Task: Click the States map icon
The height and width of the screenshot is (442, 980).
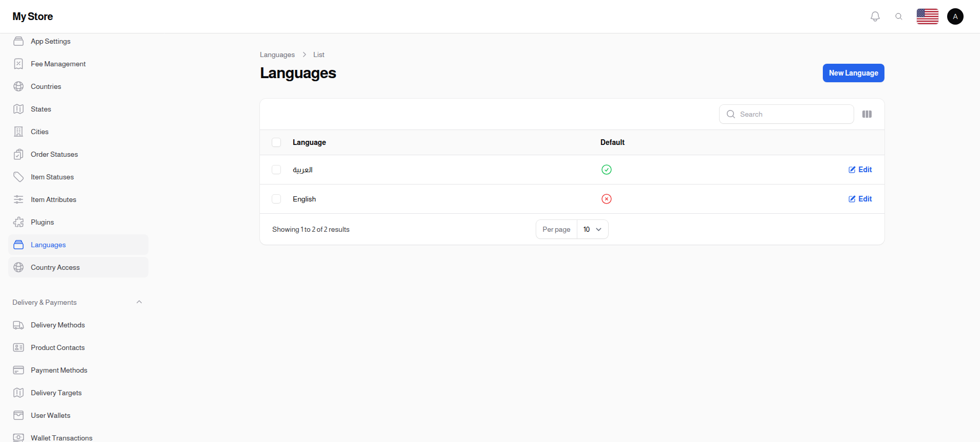Action: 18,109
